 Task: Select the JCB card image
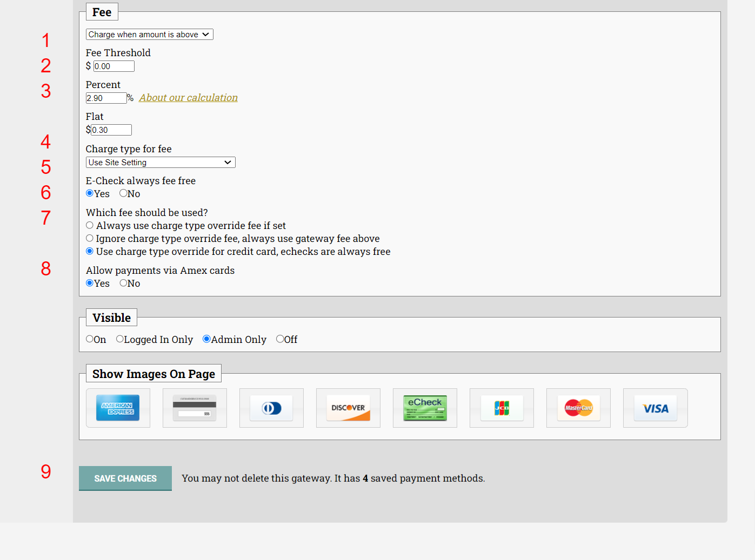(502, 408)
